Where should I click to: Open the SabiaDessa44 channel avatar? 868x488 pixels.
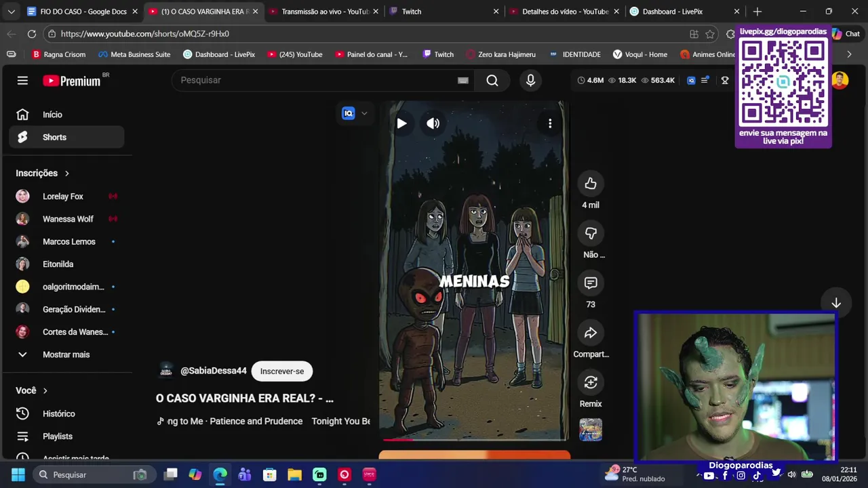point(166,371)
